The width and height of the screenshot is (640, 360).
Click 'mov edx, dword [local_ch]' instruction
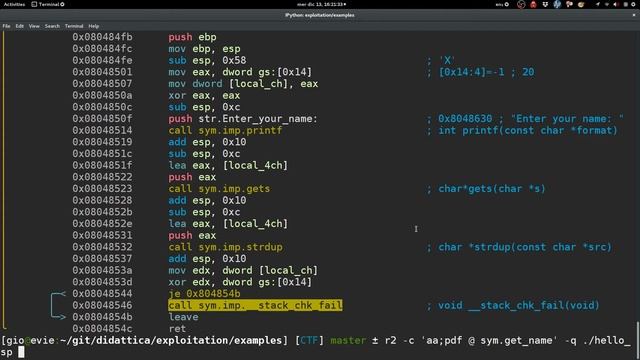pyautogui.click(x=243, y=271)
